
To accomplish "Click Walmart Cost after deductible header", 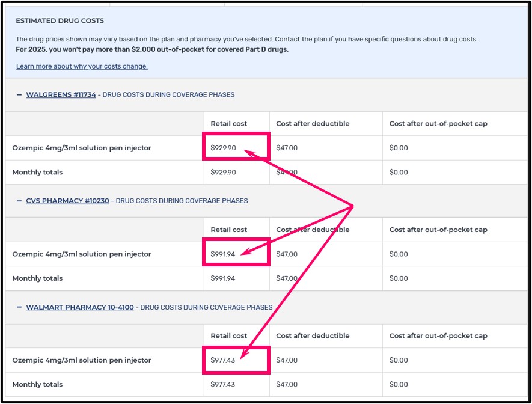I will (313, 336).
